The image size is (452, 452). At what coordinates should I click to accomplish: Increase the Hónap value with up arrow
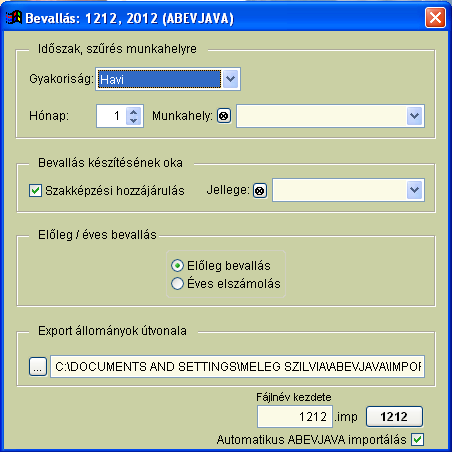(x=134, y=112)
